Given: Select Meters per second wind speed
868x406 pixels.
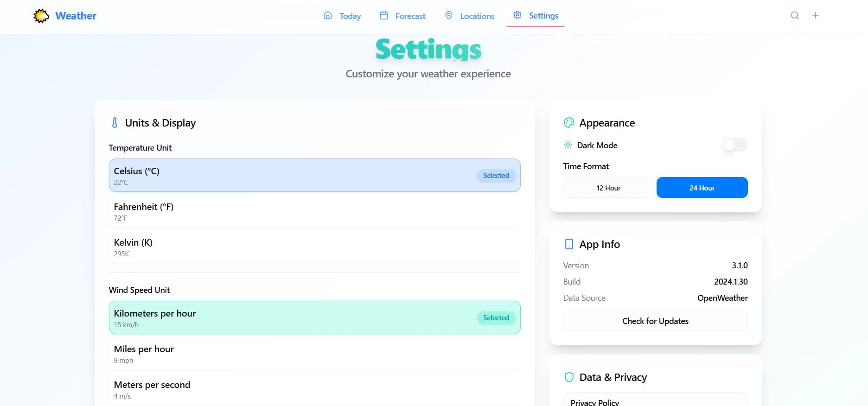Looking at the screenshot, I should pyautogui.click(x=314, y=390).
